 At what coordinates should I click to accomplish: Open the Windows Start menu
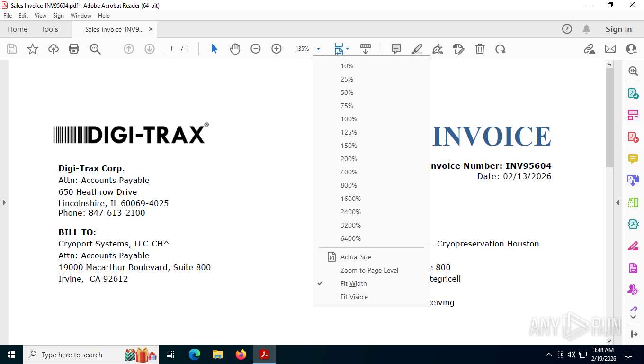[11, 355]
